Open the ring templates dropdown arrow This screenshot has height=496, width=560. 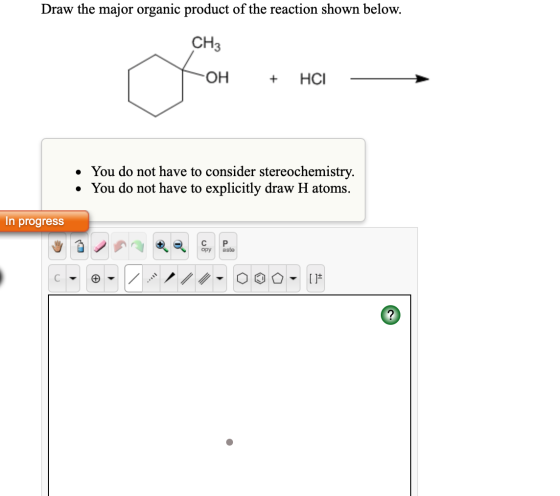point(293,278)
